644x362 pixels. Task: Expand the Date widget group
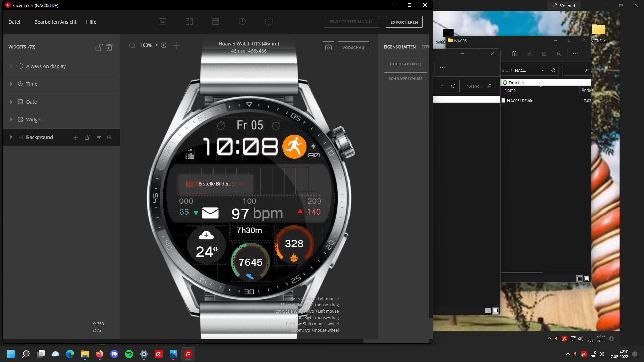coord(11,102)
